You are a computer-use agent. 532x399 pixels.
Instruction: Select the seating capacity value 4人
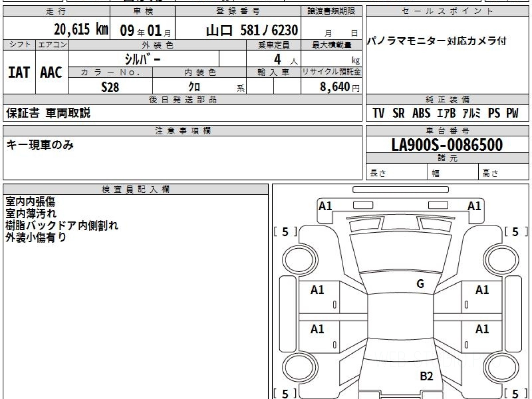285,59
